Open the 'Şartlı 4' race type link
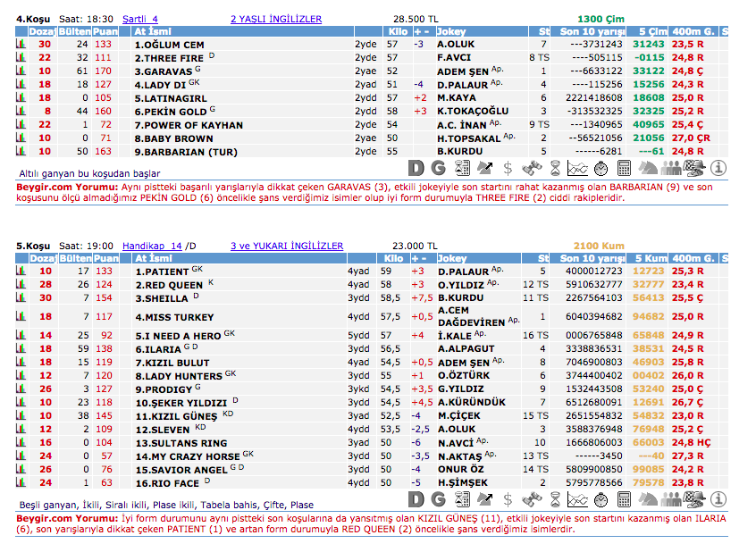Screen dimensions: 756x552 (141, 18)
